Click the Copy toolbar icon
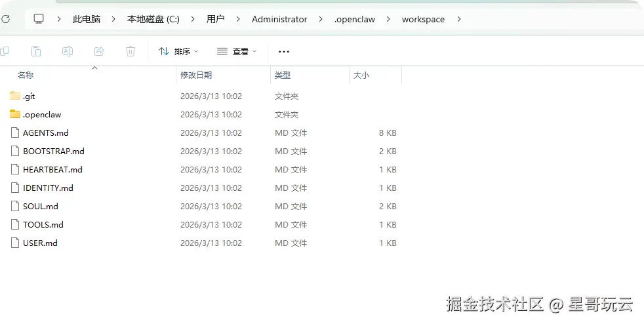The height and width of the screenshot is (324, 644). [x=5, y=51]
